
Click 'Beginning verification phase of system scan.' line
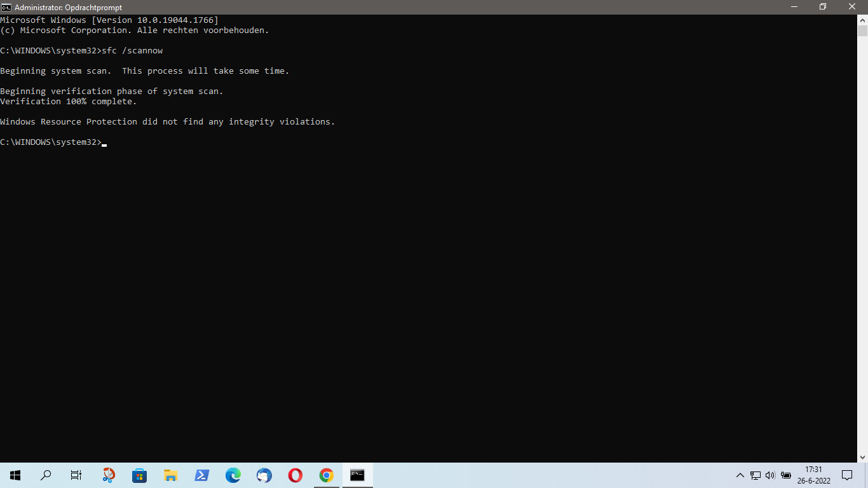coord(112,91)
